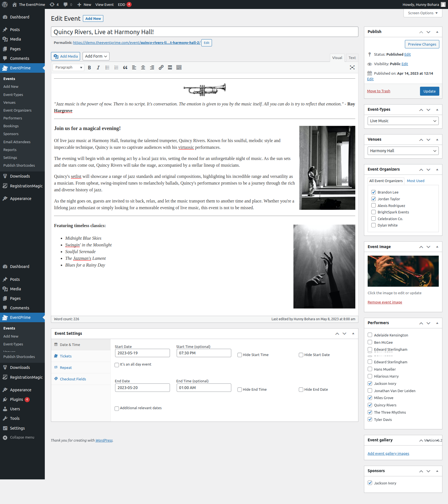Screen dimensions: 448x504
Task: Open the Harmony Hall venue dropdown
Action: (403, 151)
